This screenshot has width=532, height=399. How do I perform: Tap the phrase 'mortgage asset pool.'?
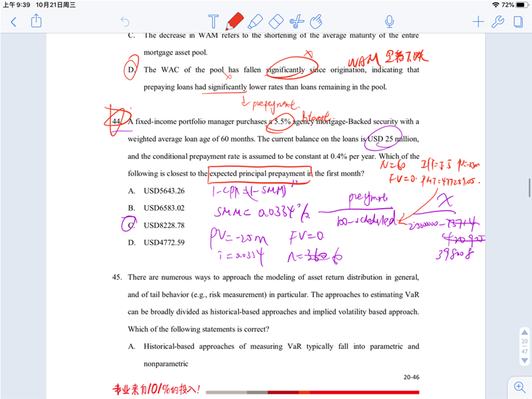[x=176, y=53]
